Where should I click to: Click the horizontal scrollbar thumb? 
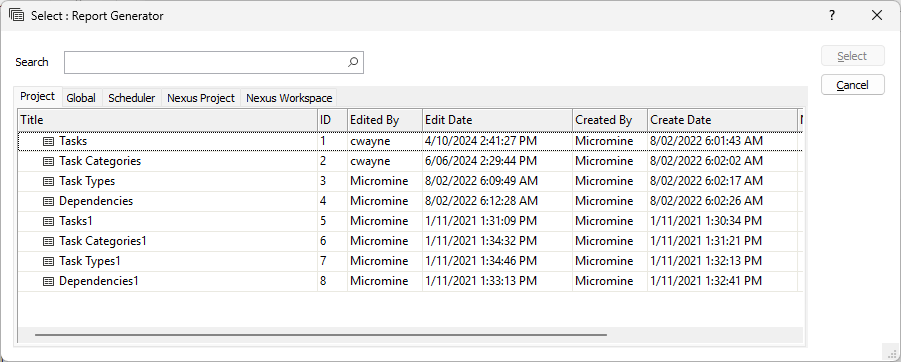(321, 334)
